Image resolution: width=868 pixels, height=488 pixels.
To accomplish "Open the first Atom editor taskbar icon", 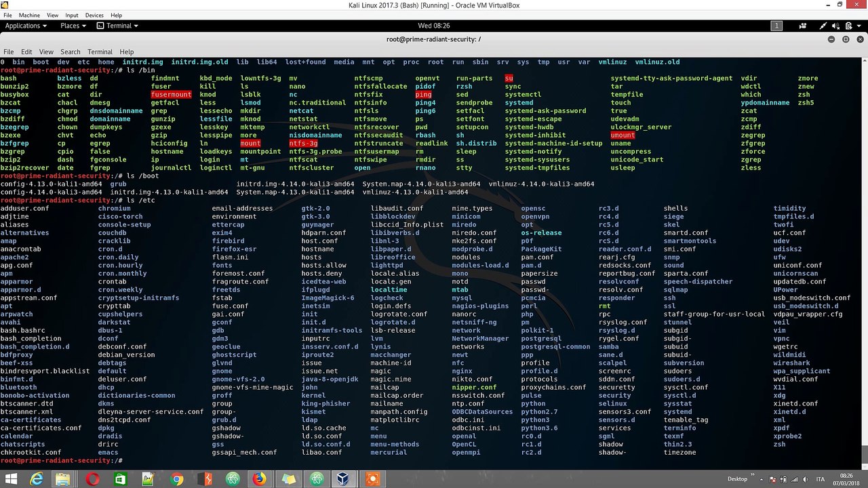I will [x=233, y=479].
